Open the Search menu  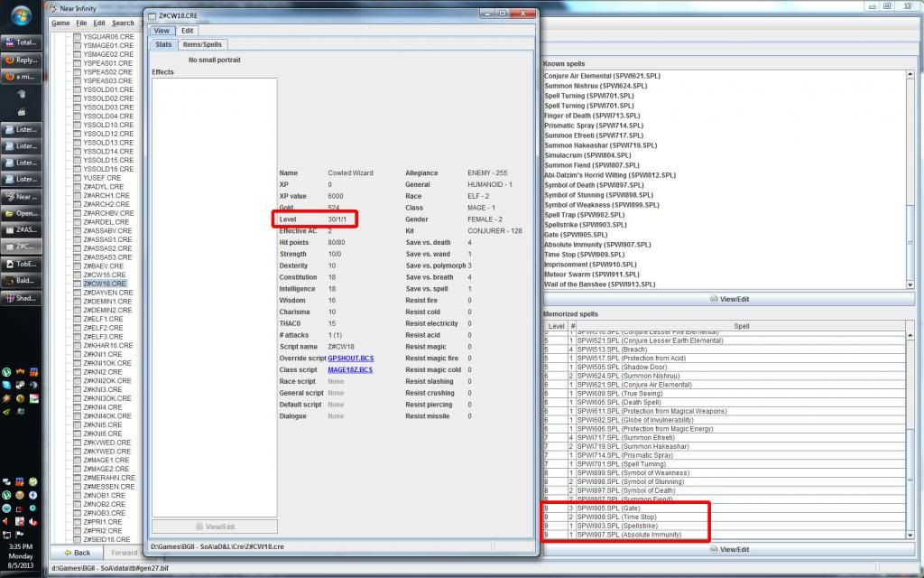[x=123, y=23]
